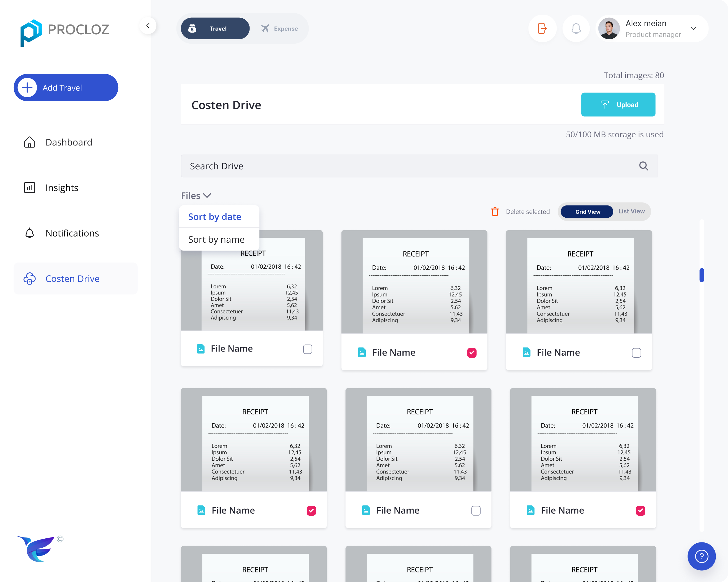Click the Notifications sidebar icon
728x582 pixels.
tap(29, 233)
